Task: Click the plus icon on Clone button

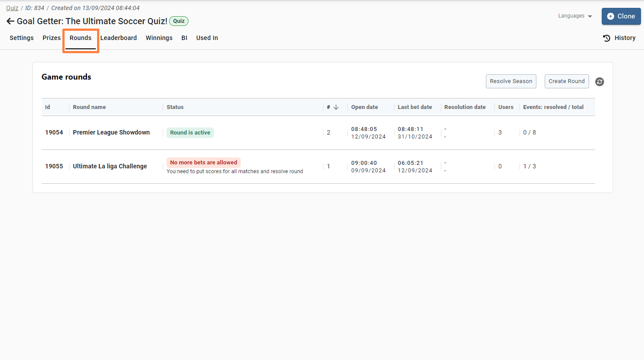Action: point(610,16)
